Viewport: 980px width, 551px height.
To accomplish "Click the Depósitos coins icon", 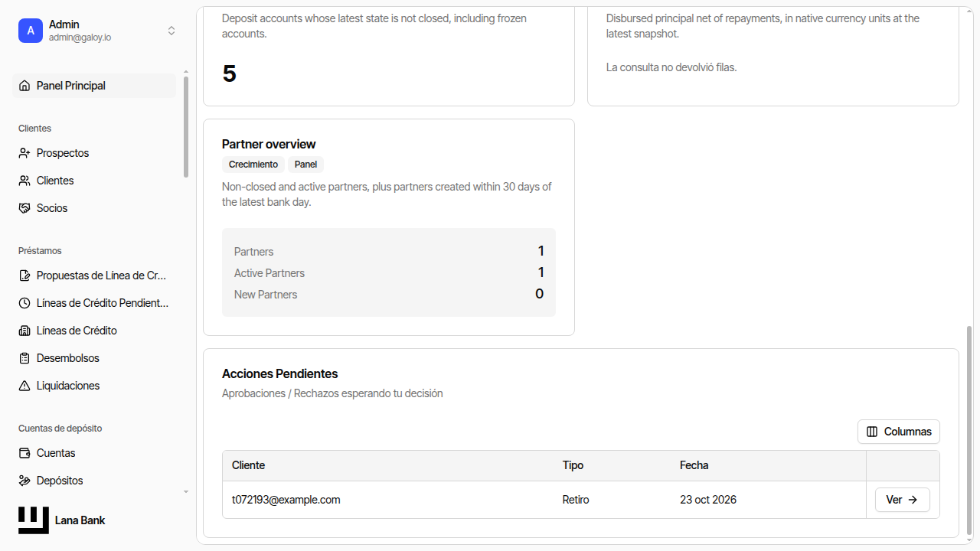I will (24, 481).
